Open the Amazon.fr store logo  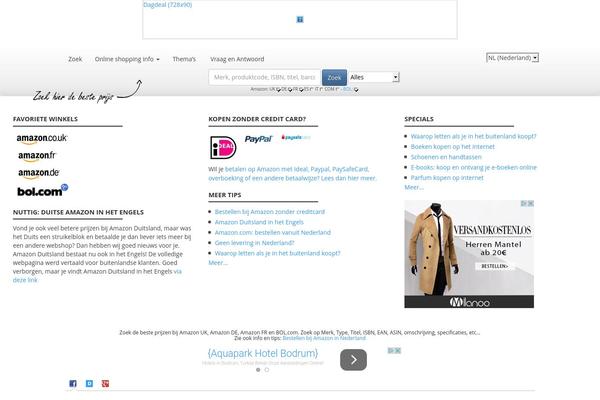point(37,156)
